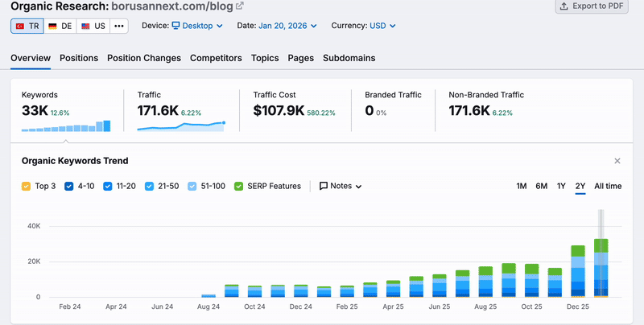Set the chart range to 1Y
The height and width of the screenshot is (325, 644).
(x=561, y=186)
